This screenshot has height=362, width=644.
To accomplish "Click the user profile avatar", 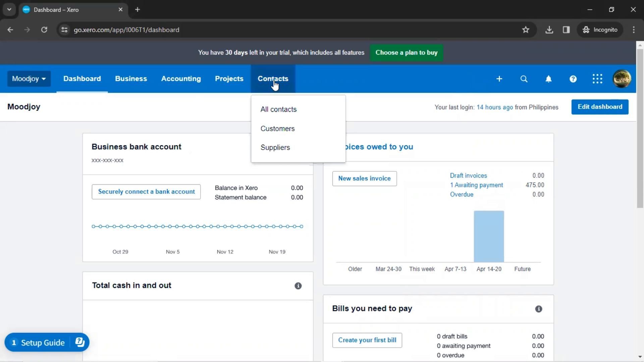I will (622, 79).
